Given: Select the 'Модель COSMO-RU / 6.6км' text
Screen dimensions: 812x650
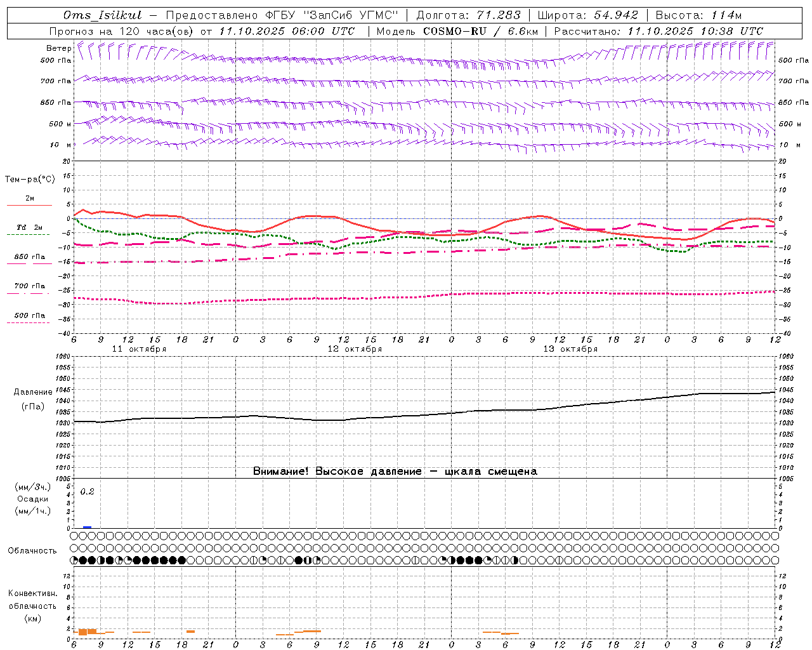Looking at the screenshot, I should [457, 31].
